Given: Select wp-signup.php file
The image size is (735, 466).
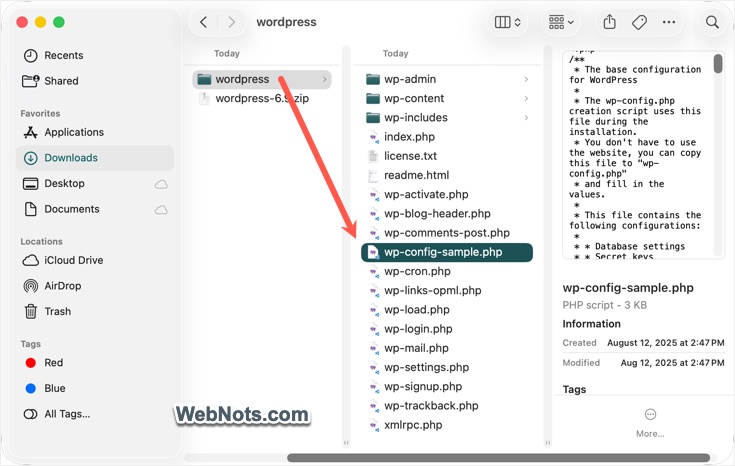Looking at the screenshot, I should coord(447,387).
